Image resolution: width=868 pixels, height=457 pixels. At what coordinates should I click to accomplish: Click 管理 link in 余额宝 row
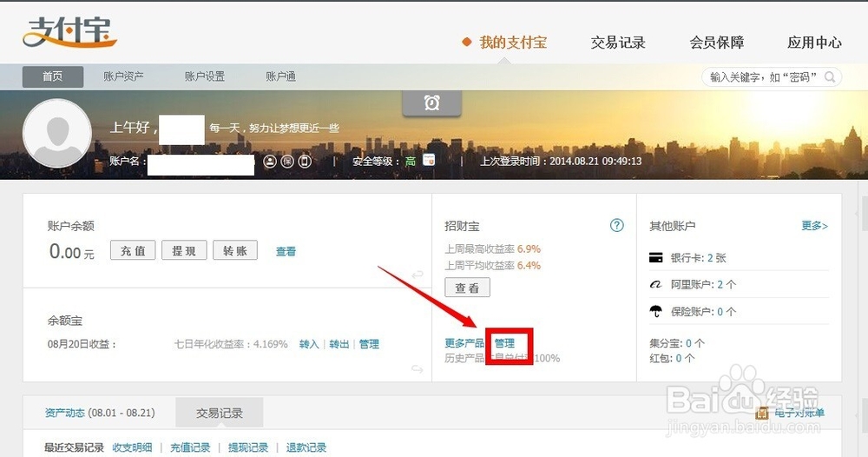[x=369, y=344]
